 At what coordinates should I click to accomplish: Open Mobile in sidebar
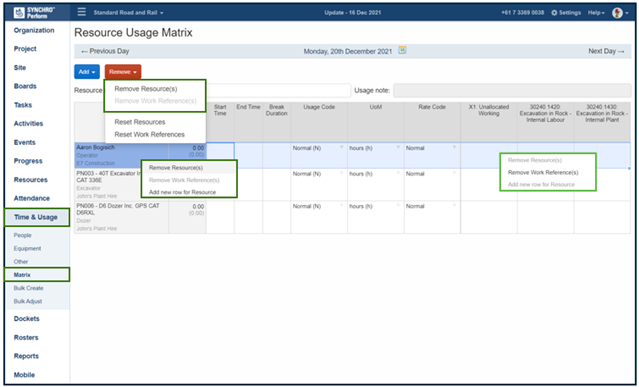click(x=24, y=375)
